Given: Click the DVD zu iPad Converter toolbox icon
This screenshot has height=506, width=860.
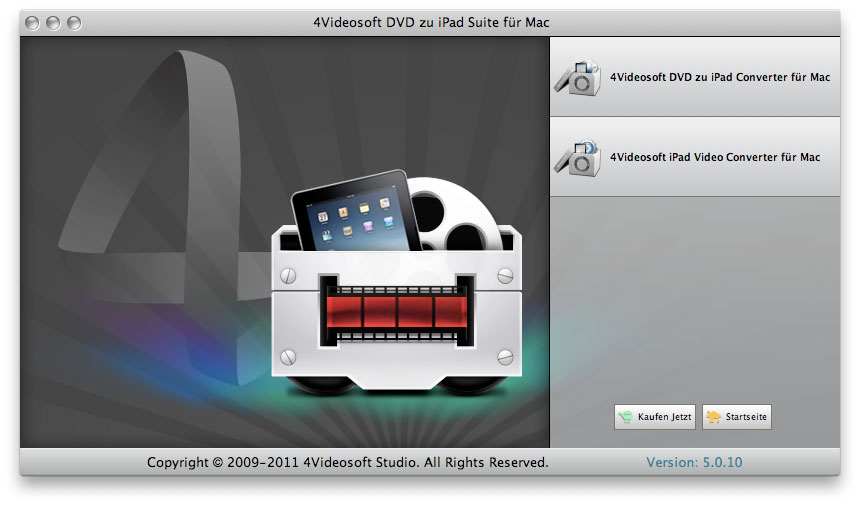Looking at the screenshot, I should (578, 78).
